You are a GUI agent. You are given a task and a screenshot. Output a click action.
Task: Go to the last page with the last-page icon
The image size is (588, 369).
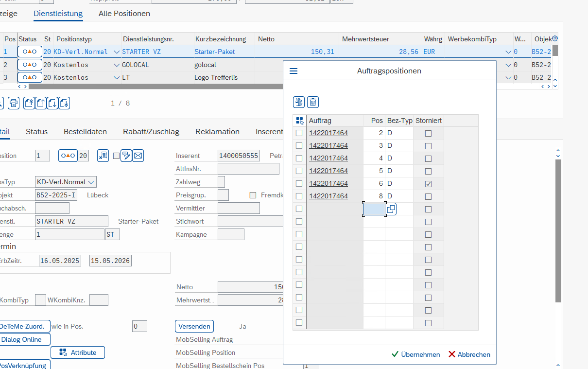pos(64,103)
